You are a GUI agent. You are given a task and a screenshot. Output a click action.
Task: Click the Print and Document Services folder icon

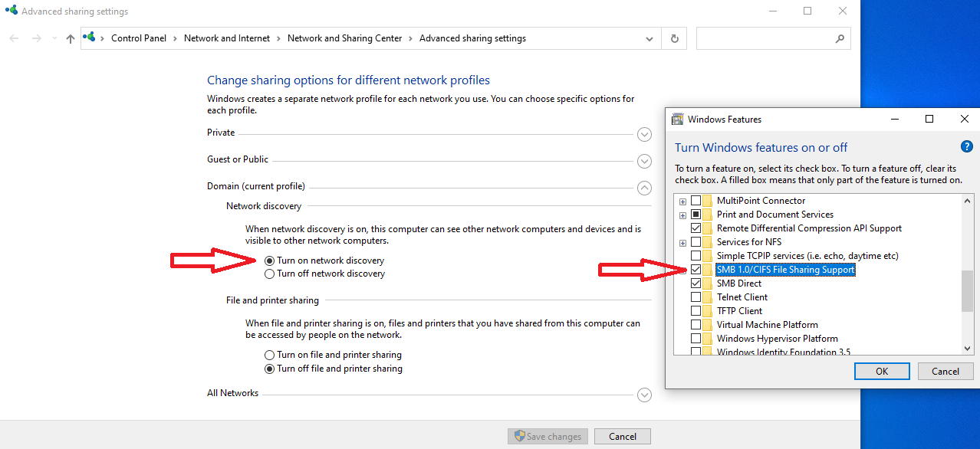pos(708,215)
